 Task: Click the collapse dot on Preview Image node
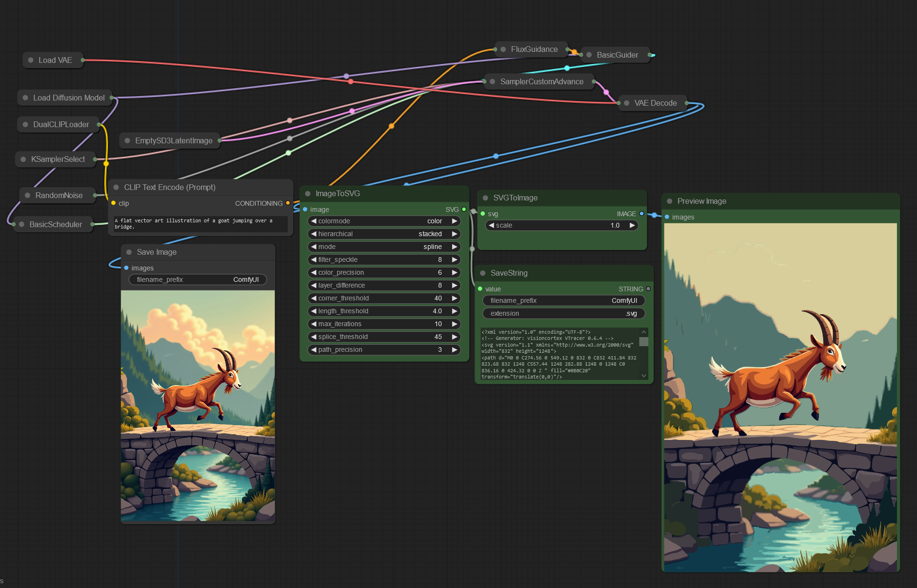click(669, 201)
